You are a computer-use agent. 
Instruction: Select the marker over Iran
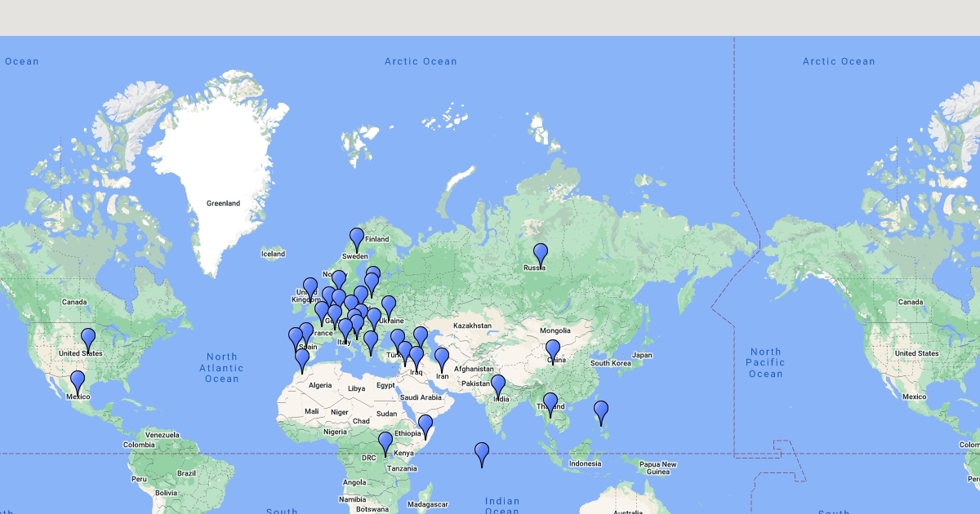(x=442, y=359)
